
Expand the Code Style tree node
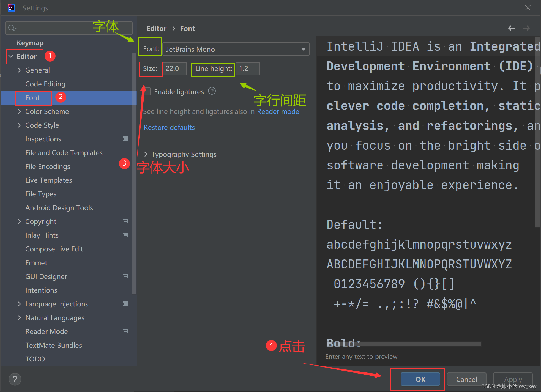tap(19, 125)
